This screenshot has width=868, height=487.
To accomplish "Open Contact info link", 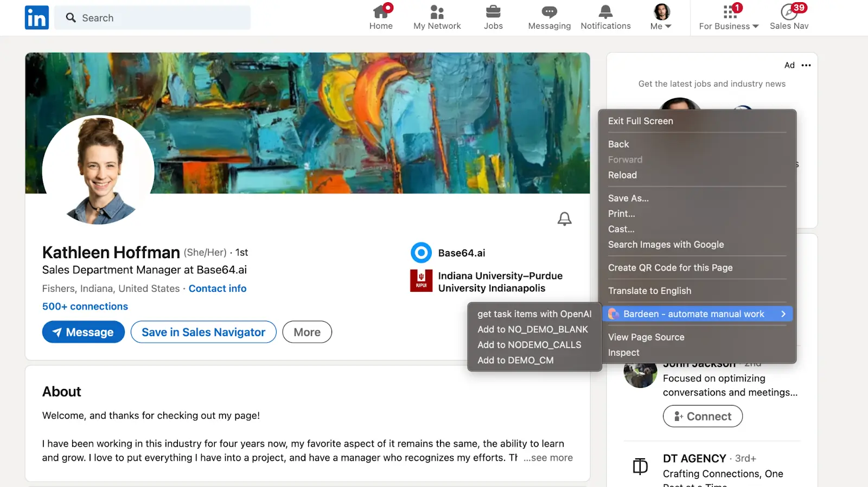I will coord(218,289).
